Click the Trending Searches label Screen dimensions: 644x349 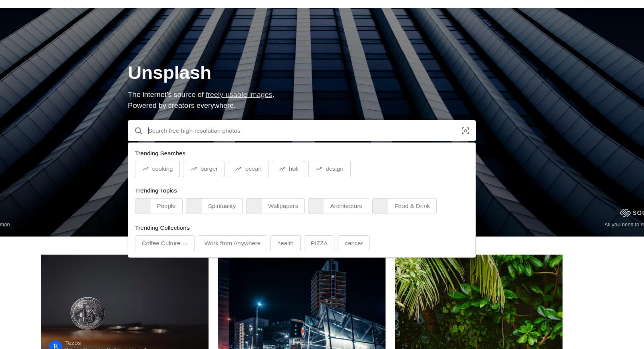160,153
